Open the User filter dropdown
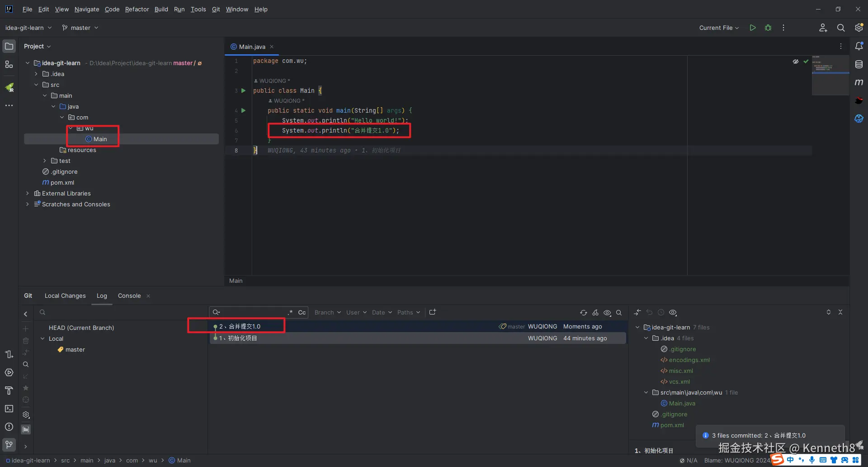The height and width of the screenshot is (467, 868). click(x=357, y=312)
